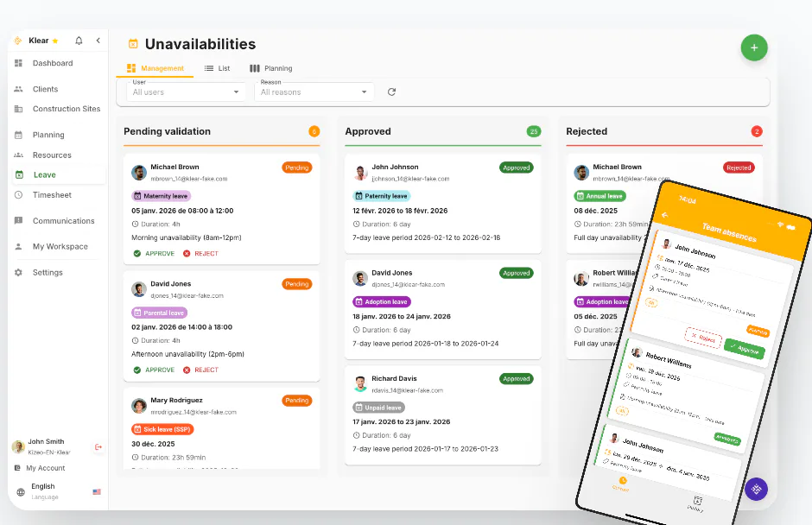Viewport: 812px width, 525px height.
Task: Open the English language selector
Action: [58, 490]
